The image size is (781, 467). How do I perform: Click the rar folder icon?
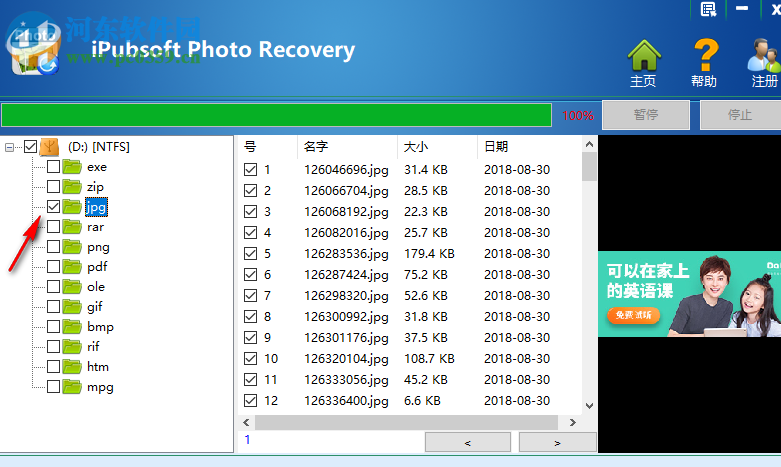[x=72, y=227]
